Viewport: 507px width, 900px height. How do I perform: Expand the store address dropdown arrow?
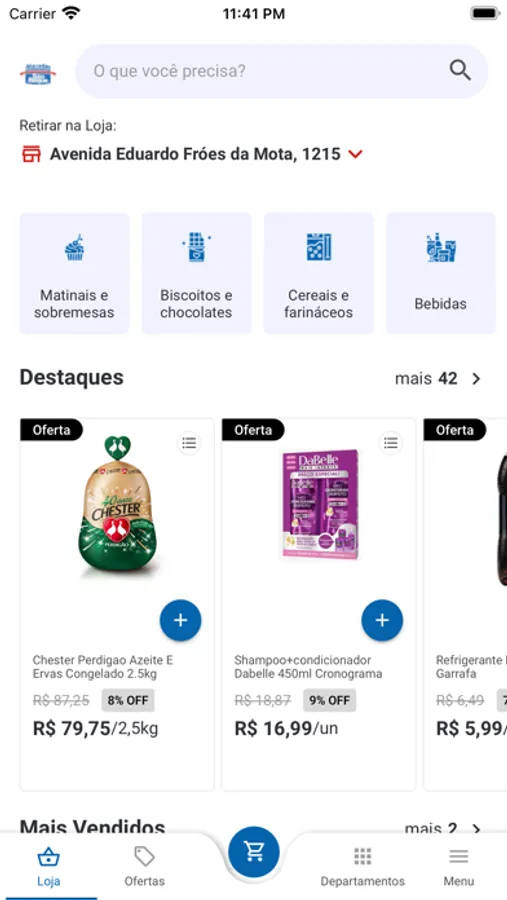[355, 154]
